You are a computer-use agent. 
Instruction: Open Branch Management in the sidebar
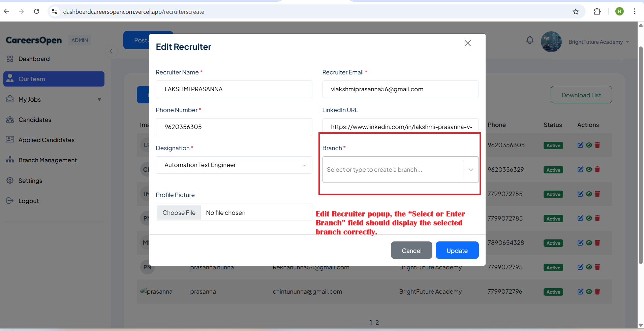pyautogui.click(x=48, y=160)
